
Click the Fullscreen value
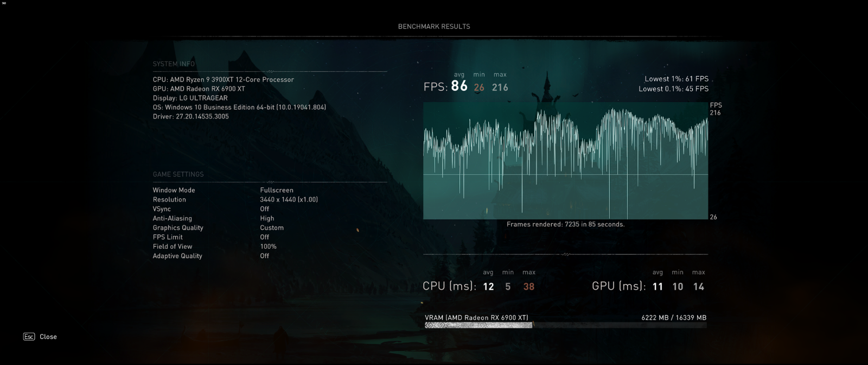(277, 190)
